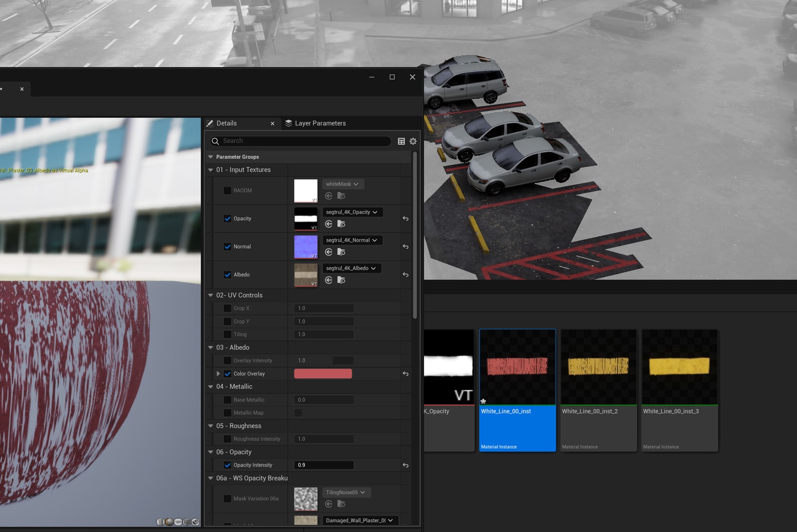Open the Color Overlay red color swatch
The width and height of the screenshot is (797, 532).
323,374
